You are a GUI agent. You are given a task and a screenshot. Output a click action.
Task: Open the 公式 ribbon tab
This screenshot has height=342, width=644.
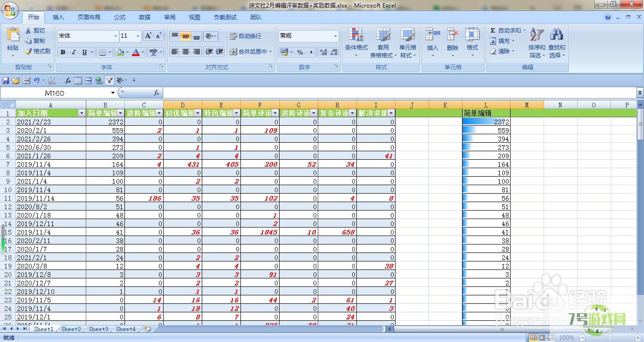click(x=120, y=17)
